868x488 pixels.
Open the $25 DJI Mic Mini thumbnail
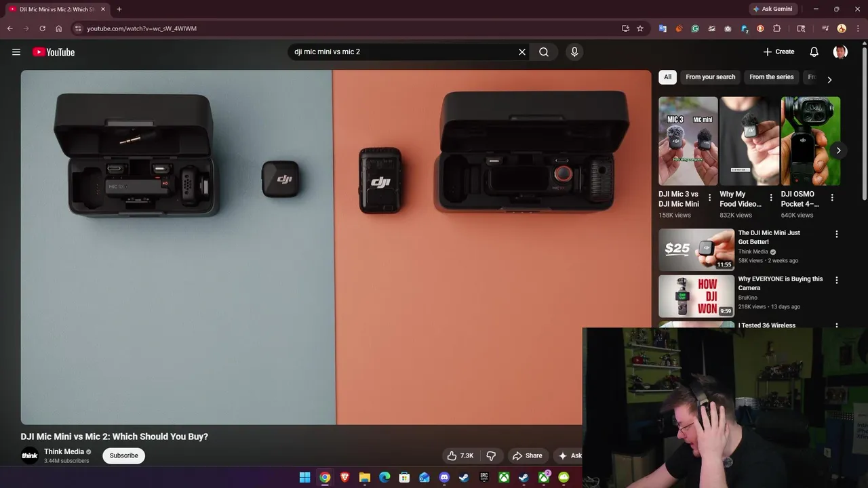coord(696,249)
